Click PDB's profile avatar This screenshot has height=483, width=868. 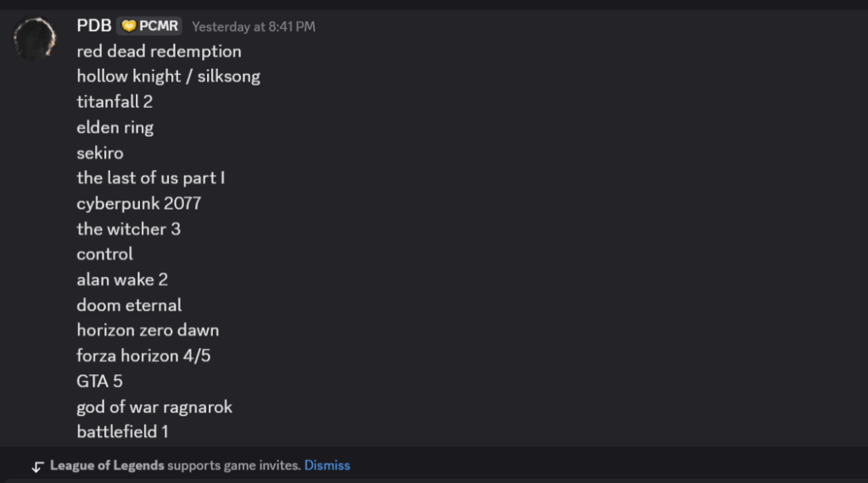coord(35,39)
